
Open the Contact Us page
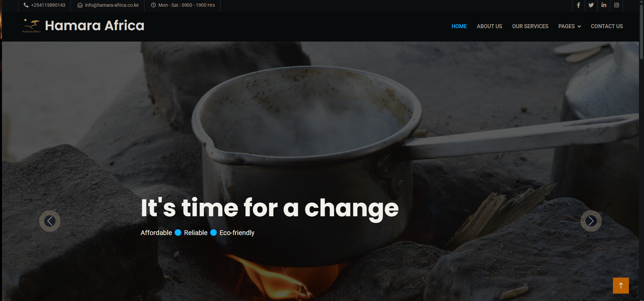[607, 26]
